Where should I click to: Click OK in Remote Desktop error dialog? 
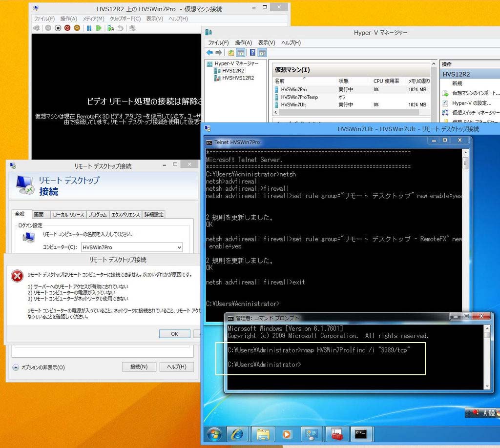pyautogui.click(x=174, y=334)
